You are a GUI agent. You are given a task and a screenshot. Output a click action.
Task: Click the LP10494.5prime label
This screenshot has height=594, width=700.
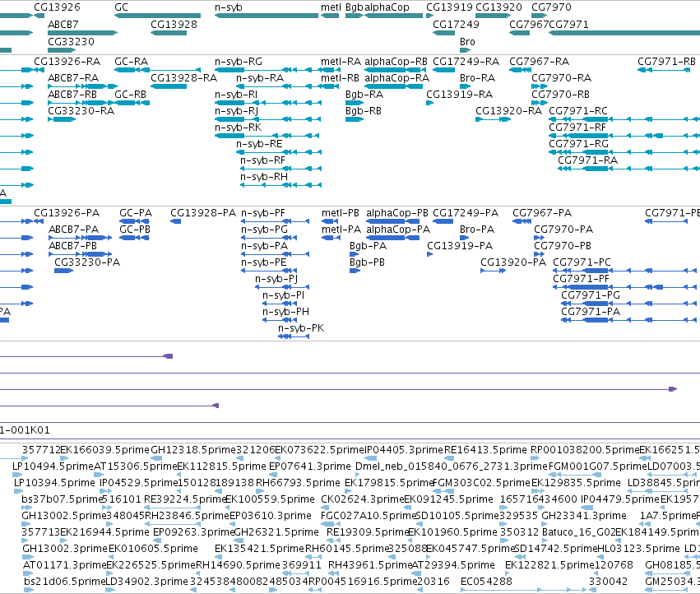(53, 466)
